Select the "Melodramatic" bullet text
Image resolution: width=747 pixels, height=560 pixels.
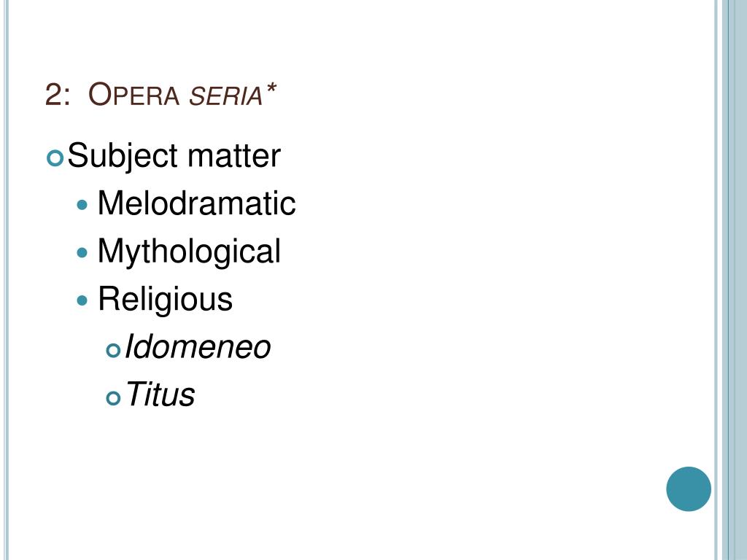coord(196,203)
